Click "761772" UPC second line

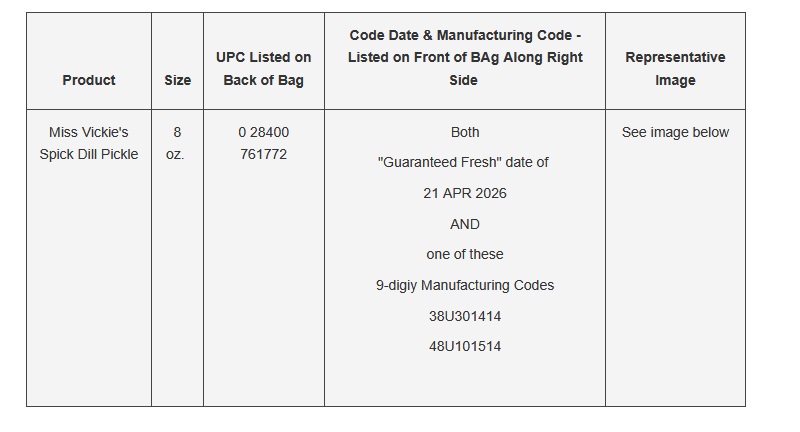pyautogui.click(x=264, y=154)
